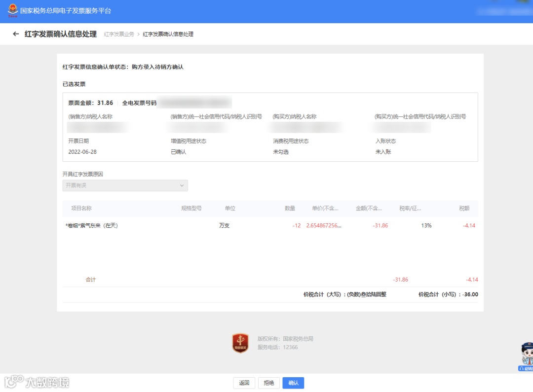Screen dimensions: 533x392
Task: Click the 项目名称 column header
Action: (81, 208)
